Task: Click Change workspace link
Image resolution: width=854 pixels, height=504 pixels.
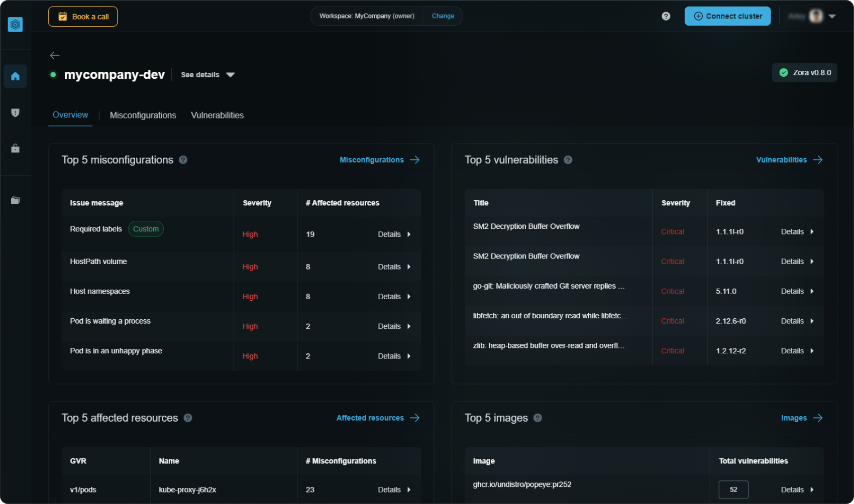Action: point(443,16)
